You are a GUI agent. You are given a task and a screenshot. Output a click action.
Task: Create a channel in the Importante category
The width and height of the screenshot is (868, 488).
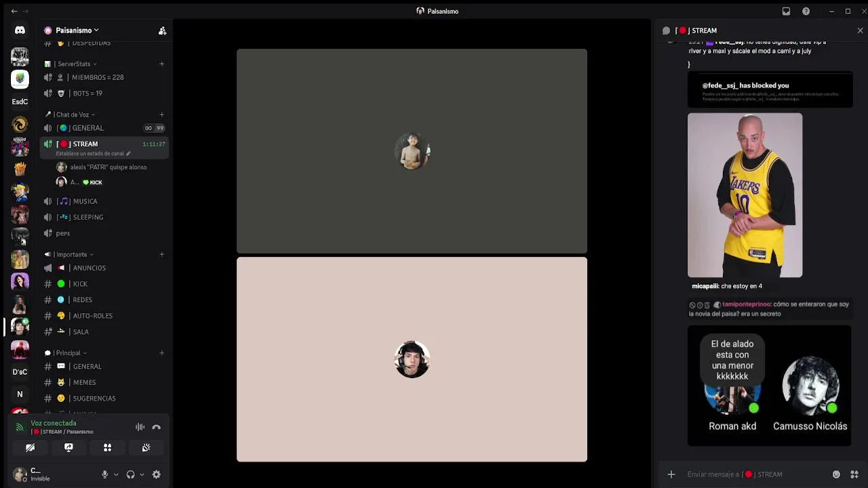(x=161, y=254)
